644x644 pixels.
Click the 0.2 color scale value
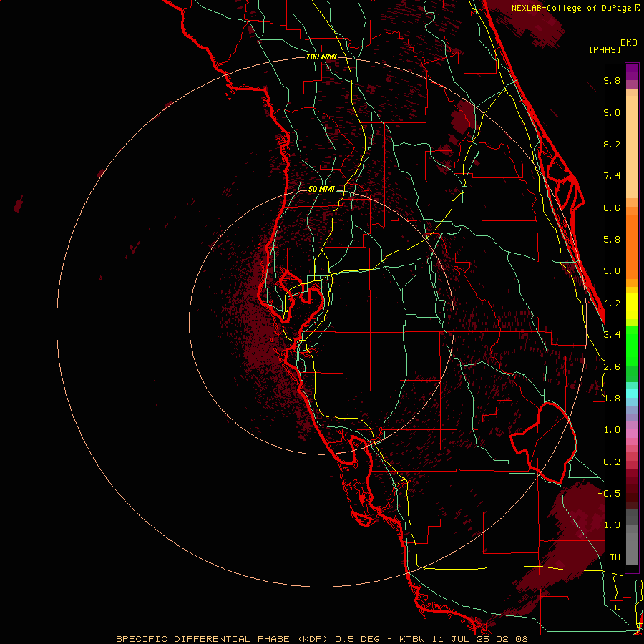(x=612, y=462)
